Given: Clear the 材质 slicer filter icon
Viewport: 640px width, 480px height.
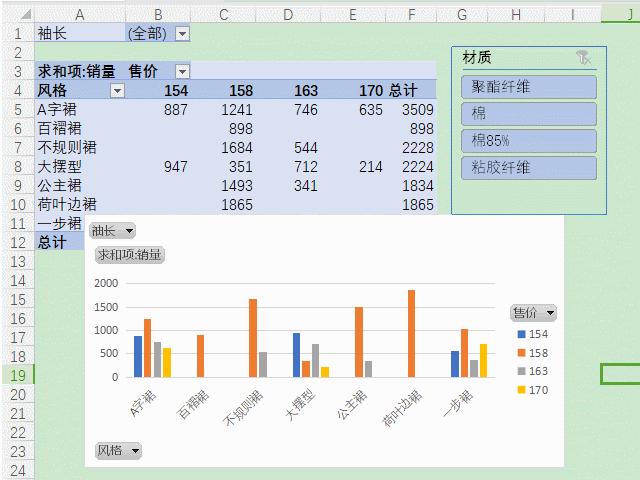Looking at the screenshot, I should pos(584,58).
